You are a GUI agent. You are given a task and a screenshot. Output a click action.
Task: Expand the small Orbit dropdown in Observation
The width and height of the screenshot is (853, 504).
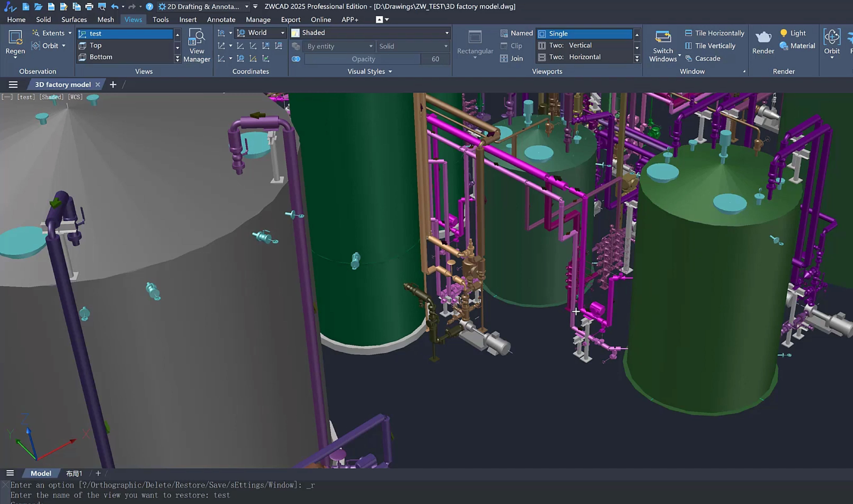(64, 45)
